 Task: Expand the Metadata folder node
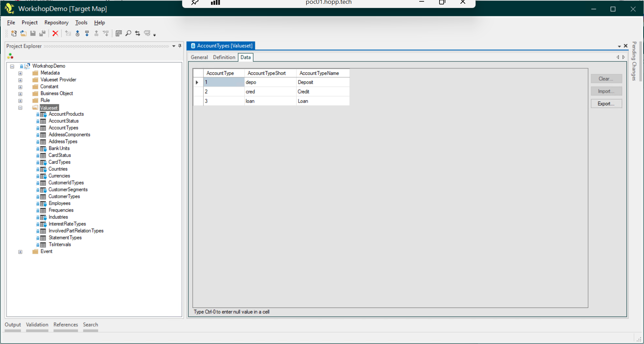(20, 73)
